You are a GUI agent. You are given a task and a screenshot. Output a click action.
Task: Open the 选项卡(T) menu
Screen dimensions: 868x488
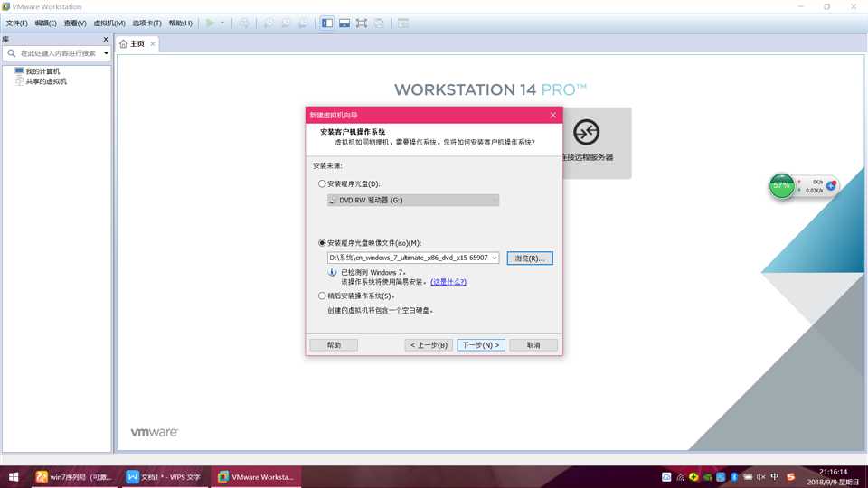tap(146, 23)
